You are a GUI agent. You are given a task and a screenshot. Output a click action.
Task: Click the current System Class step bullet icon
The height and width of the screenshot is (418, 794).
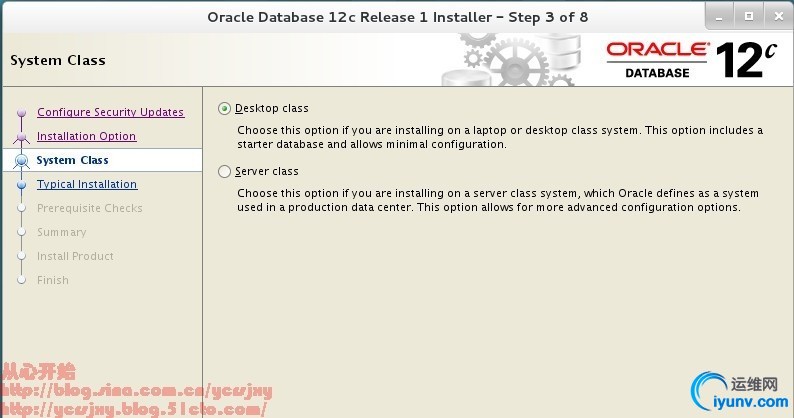point(20,160)
